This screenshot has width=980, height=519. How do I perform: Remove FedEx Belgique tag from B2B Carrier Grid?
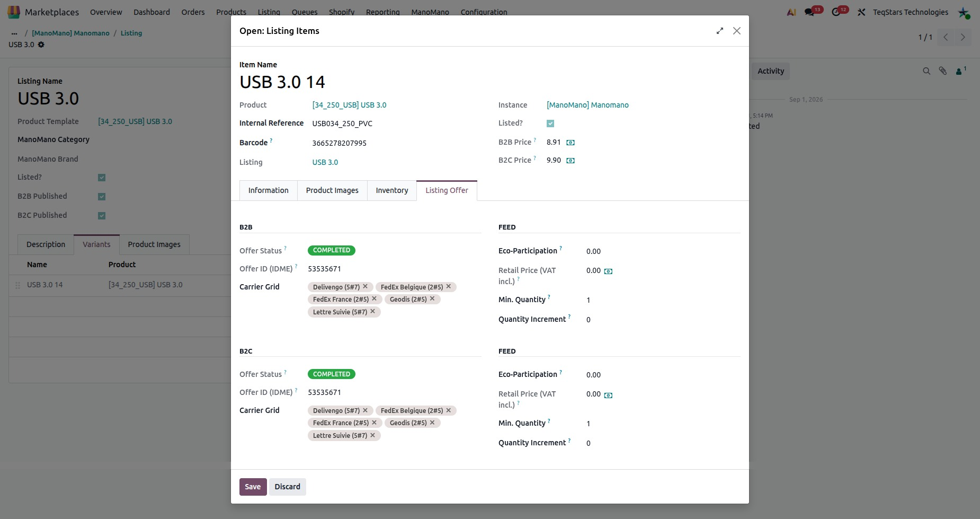448,286
